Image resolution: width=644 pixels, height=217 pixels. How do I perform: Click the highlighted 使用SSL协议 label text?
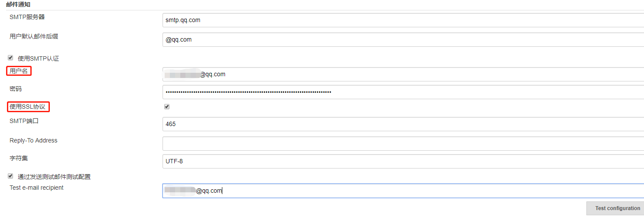click(x=27, y=106)
